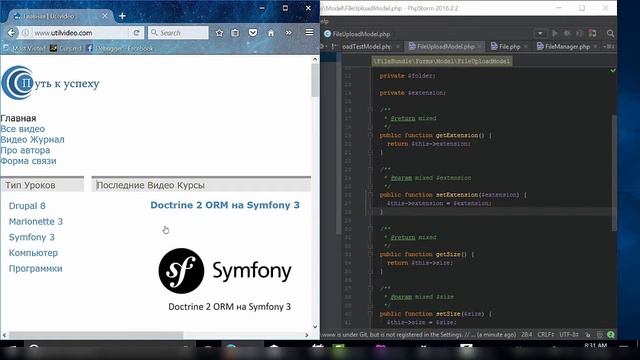Viewport: 640px width, 360px height.
Task: Click the green inspection checkmark indicator
Action: pos(613,71)
